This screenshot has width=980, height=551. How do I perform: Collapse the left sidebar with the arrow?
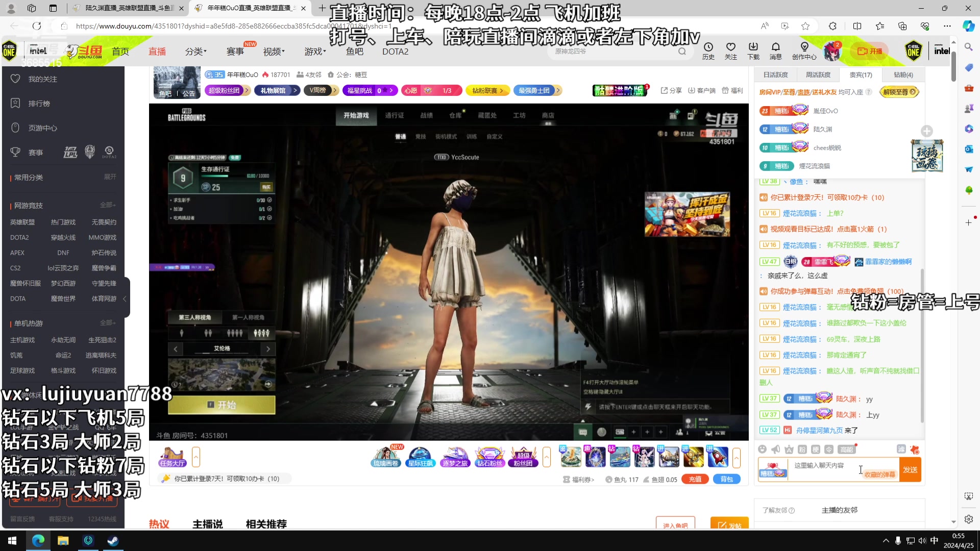125,298
